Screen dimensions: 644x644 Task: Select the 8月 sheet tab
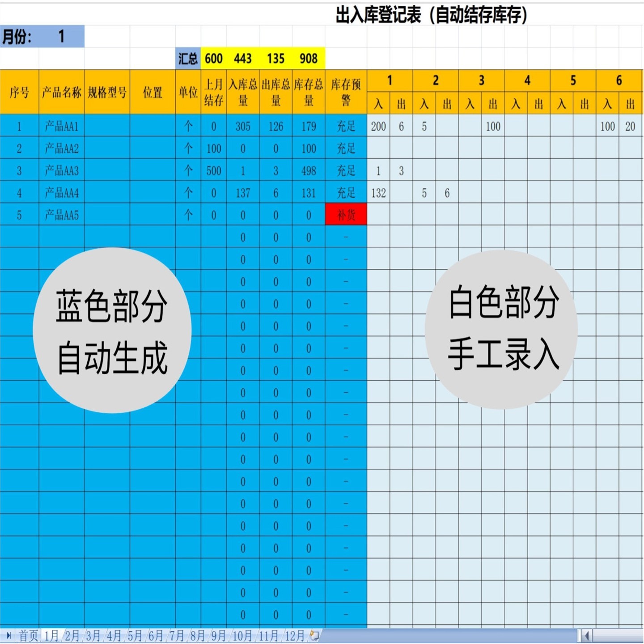[197, 636]
